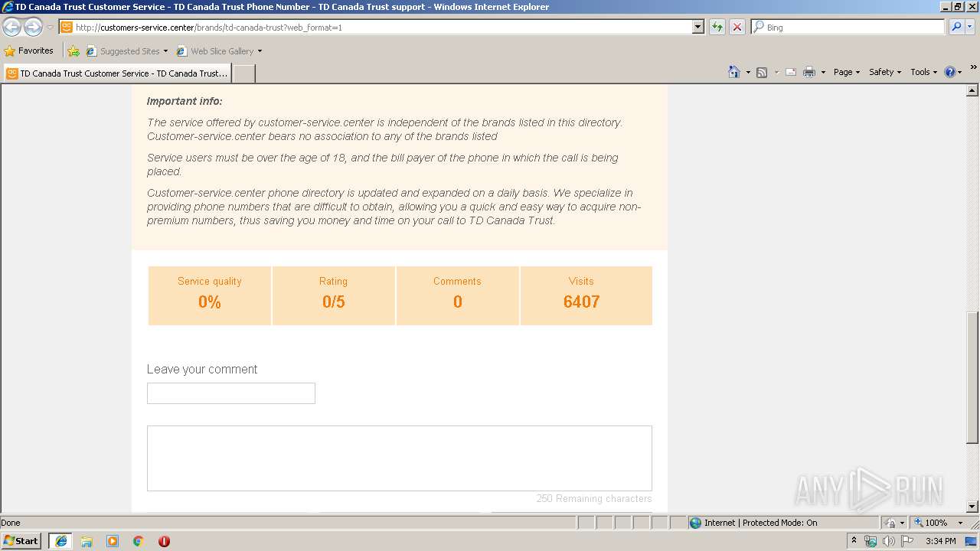980x551 pixels.
Task: Open the Page menu
Action: pos(846,72)
